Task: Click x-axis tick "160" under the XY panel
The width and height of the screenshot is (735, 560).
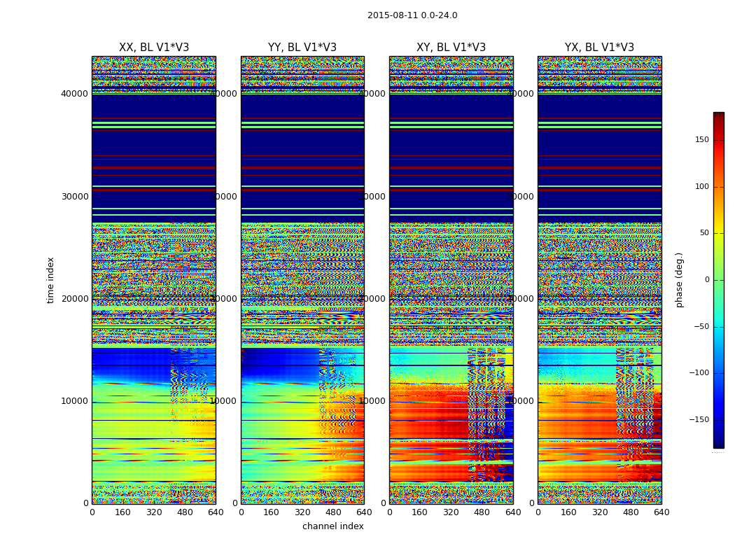Action: coord(420,512)
